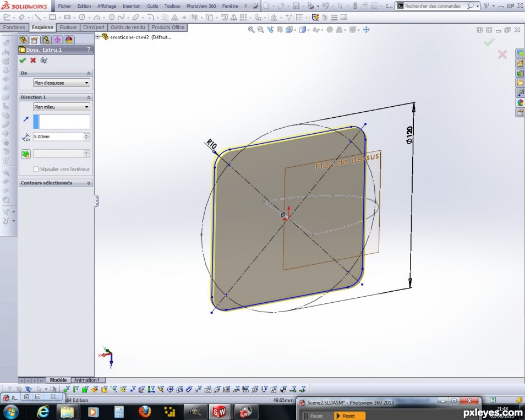Switch to the Outils de rendu tab
Viewport: 525px width, 420px height.
128,28
